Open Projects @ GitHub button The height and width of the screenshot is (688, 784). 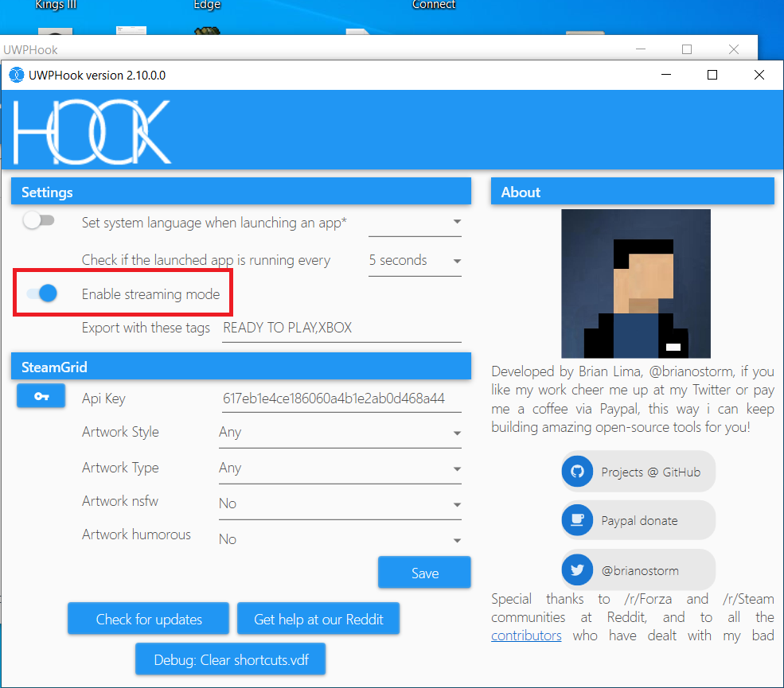click(638, 471)
